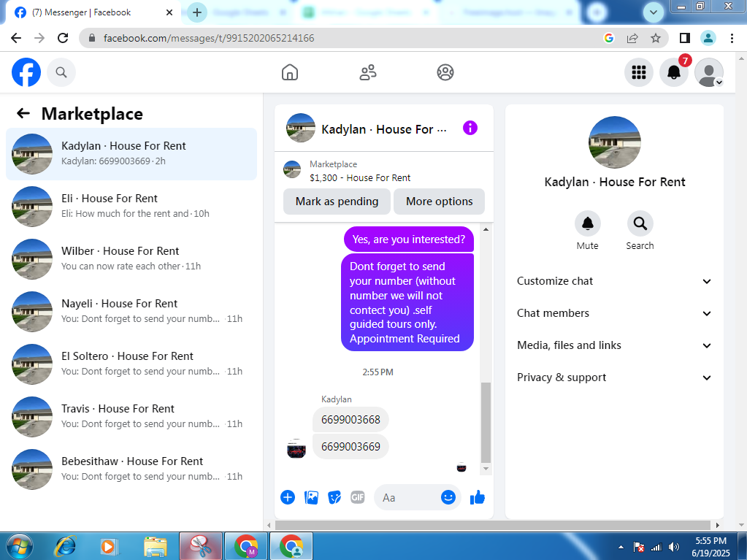Viewport: 747px width, 560px height.
Task: Select the Kadylan conversation in list
Action: point(131,154)
